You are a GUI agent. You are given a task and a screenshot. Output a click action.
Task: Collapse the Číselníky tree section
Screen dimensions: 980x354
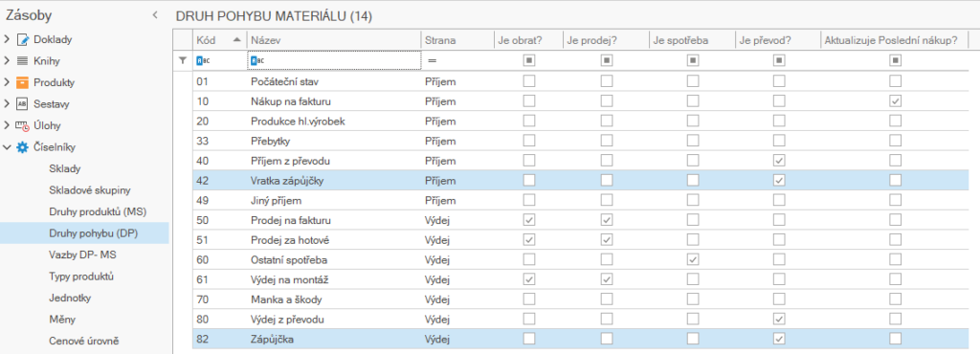pos(7,147)
